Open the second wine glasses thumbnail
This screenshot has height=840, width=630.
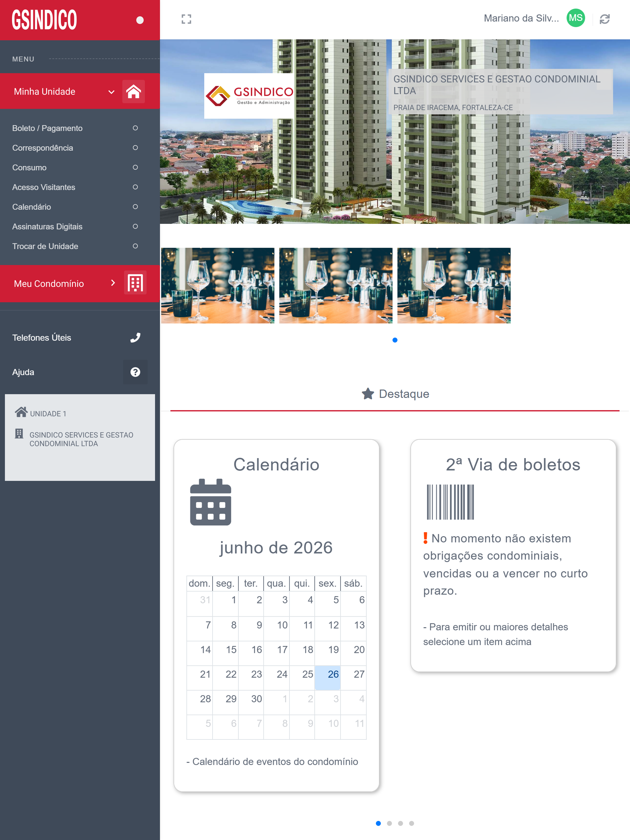point(336,286)
